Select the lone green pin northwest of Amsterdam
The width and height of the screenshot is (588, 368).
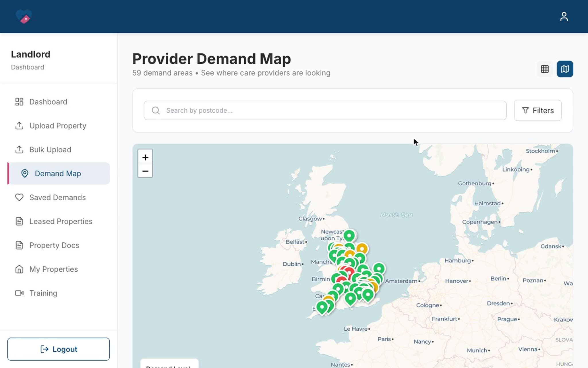[379, 269]
